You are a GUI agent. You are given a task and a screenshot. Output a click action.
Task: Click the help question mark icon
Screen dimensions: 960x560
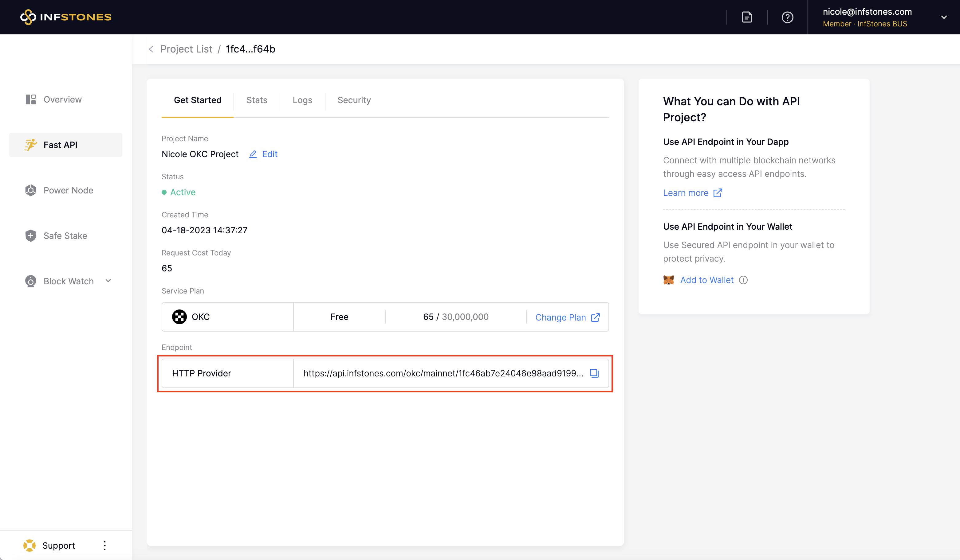tap(787, 17)
